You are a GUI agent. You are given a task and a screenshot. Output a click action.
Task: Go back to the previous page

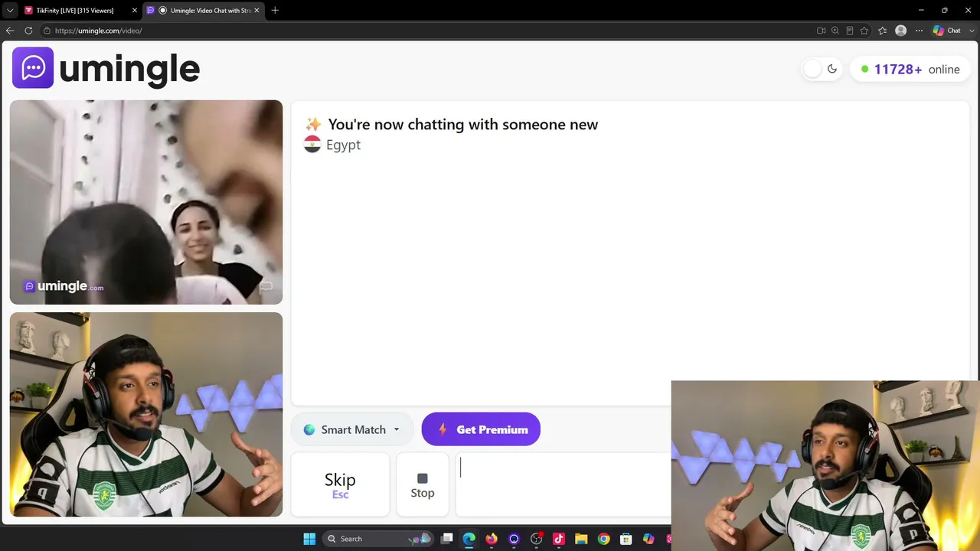coord(10,31)
